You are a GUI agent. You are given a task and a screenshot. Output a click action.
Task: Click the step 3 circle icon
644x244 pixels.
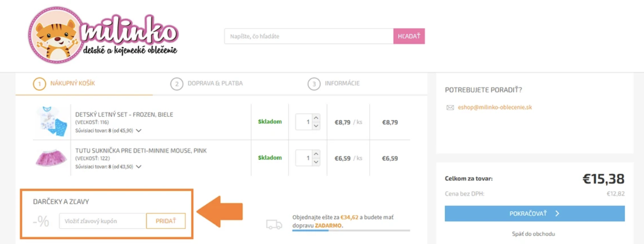[313, 84]
